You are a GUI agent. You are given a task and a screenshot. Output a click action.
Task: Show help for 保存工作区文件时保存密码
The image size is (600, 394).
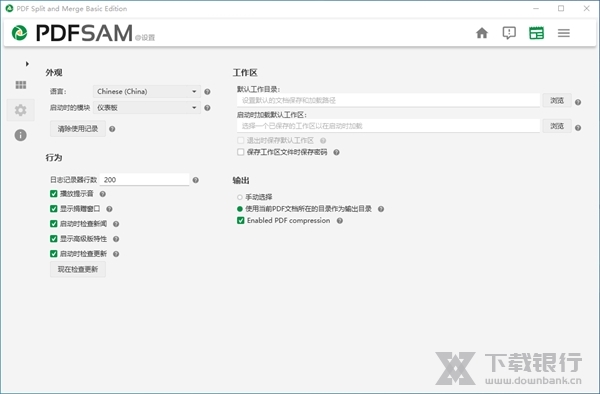[x=336, y=152]
